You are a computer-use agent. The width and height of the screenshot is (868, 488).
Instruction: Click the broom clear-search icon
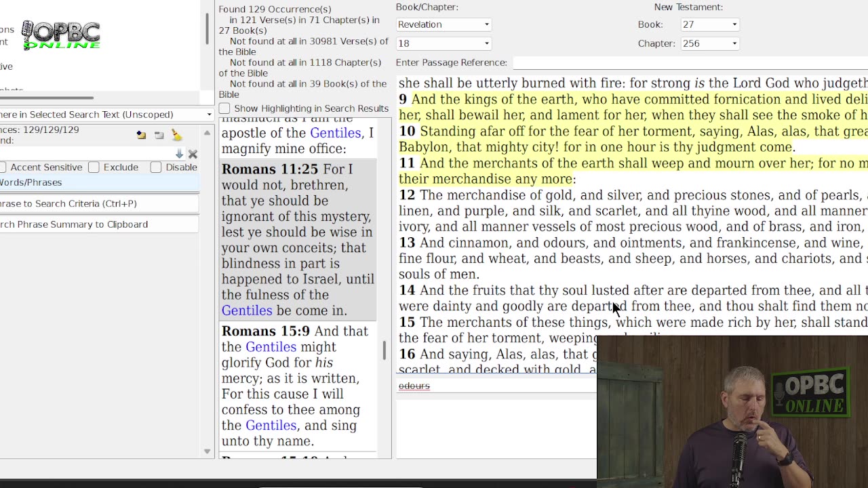[176, 135]
